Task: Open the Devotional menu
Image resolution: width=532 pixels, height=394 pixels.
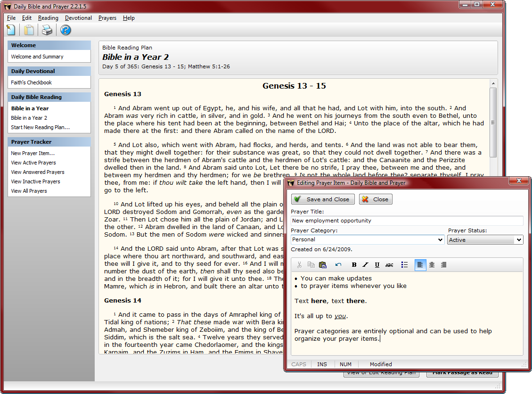Action: click(78, 18)
